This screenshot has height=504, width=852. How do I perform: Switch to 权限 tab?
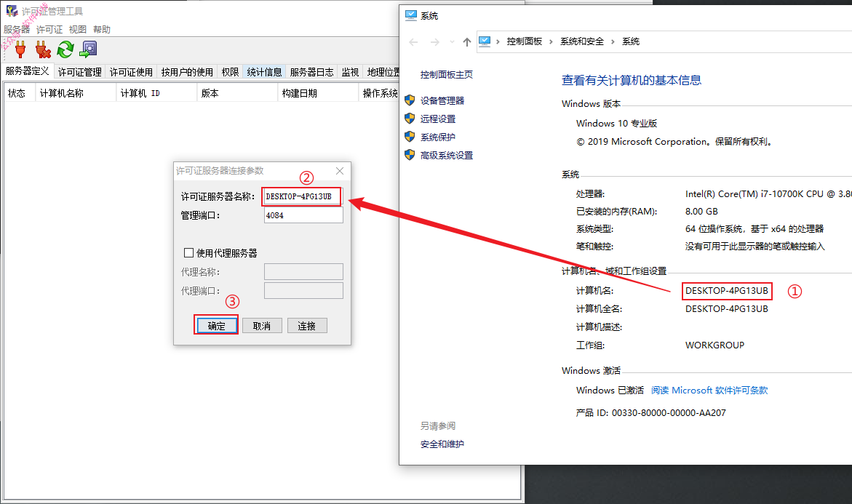(x=230, y=72)
